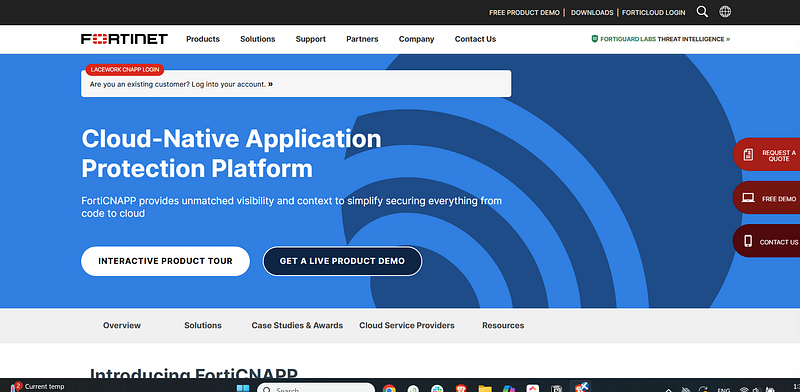The image size is (800, 392).
Task: Click the Free Demo side button
Action: pos(766,198)
